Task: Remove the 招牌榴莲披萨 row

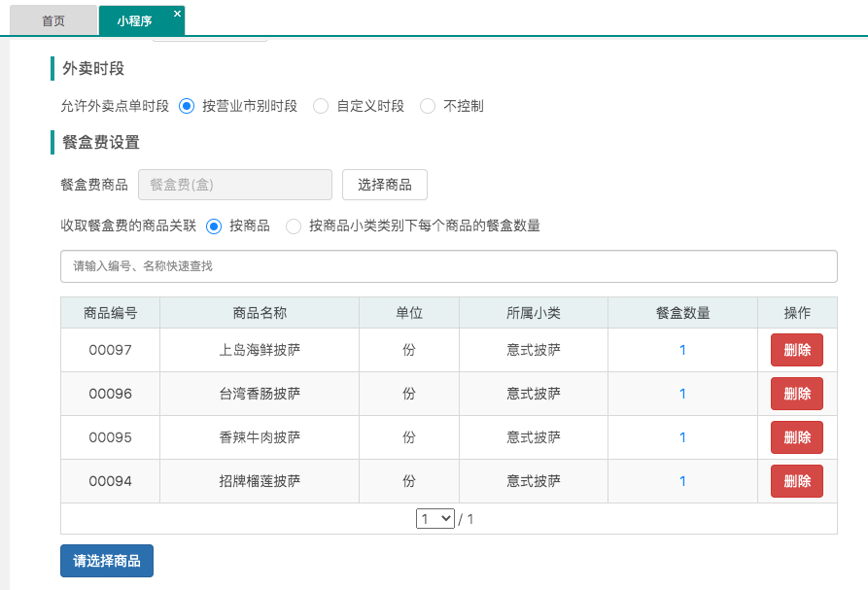Action: [x=796, y=480]
